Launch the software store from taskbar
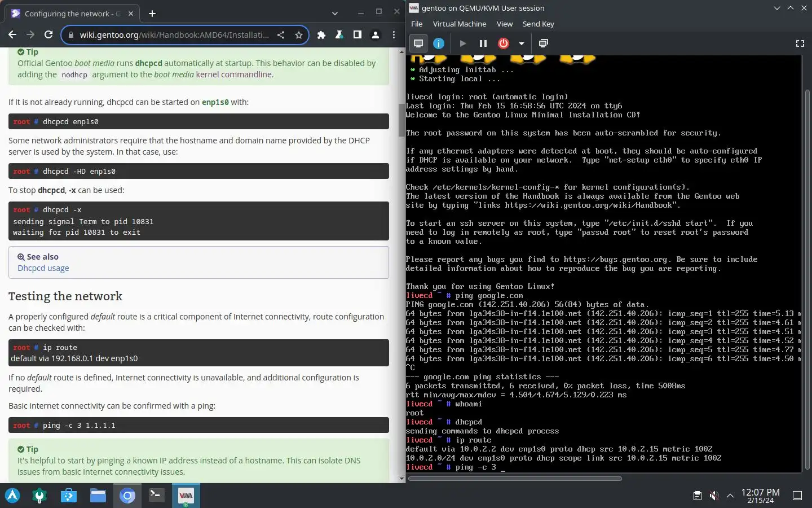The width and height of the screenshot is (812, 508). point(69,496)
